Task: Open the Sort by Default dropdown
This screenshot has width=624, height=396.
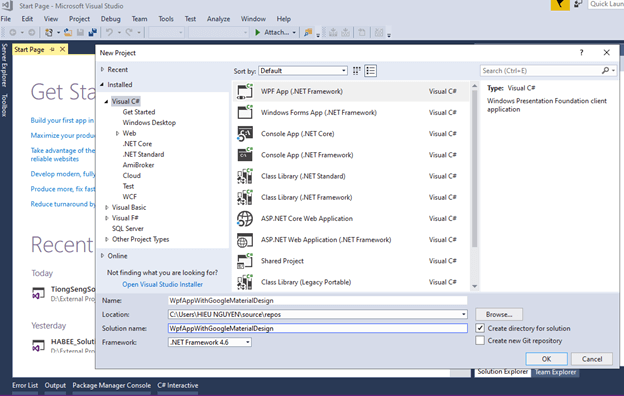Action: coord(303,70)
